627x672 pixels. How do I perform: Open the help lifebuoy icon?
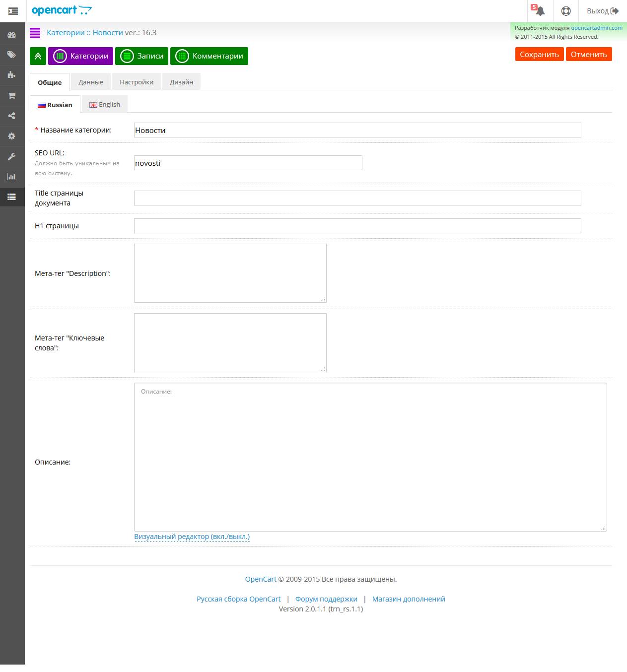566,11
